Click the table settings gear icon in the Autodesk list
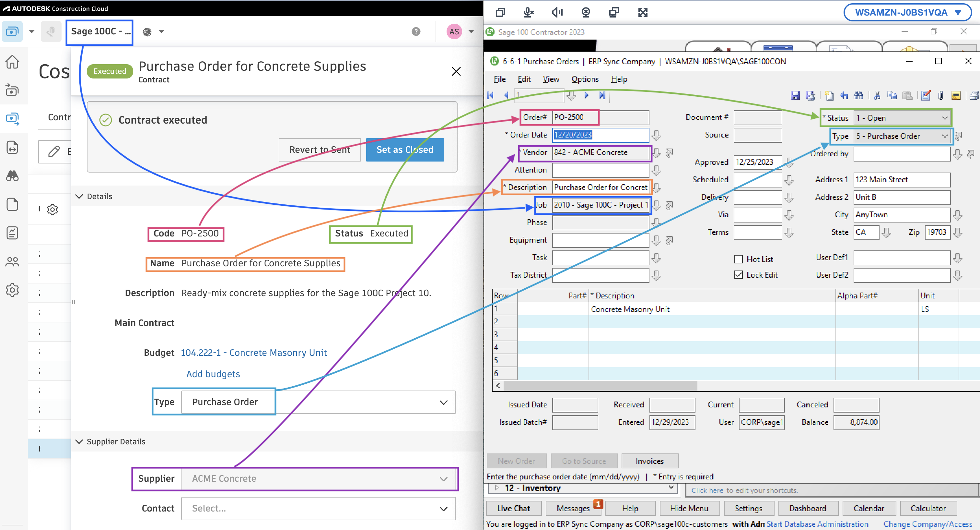Viewport: 980px width, 530px height. coord(52,210)
